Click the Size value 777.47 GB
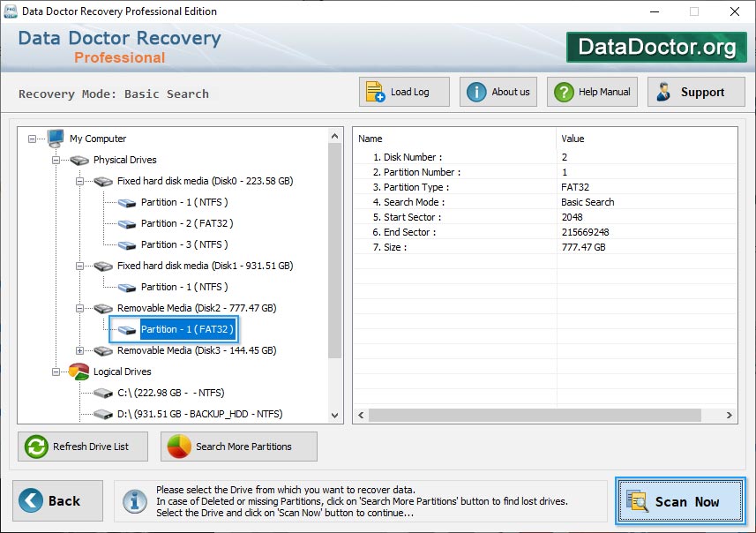Screen dimensions: 756x533 tap(583, 247)
